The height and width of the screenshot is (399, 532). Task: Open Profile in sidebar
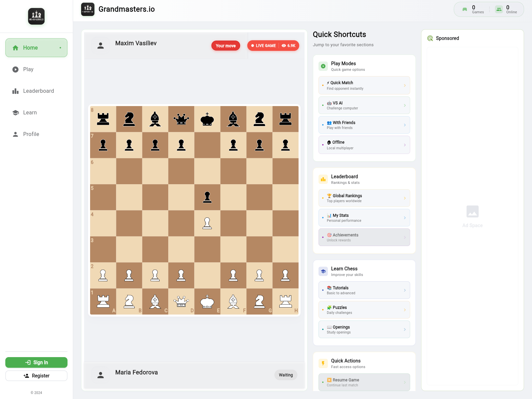pos(36,134)
